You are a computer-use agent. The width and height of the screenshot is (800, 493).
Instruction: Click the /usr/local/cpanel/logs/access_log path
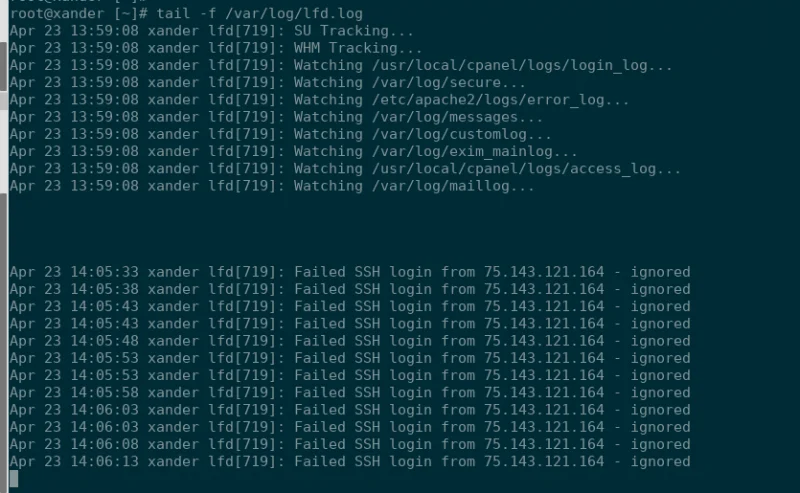[524, 169]
